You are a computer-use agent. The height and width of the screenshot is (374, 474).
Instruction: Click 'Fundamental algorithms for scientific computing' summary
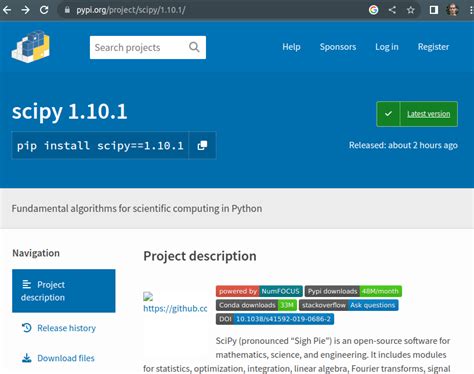click(x=137, y=209)
